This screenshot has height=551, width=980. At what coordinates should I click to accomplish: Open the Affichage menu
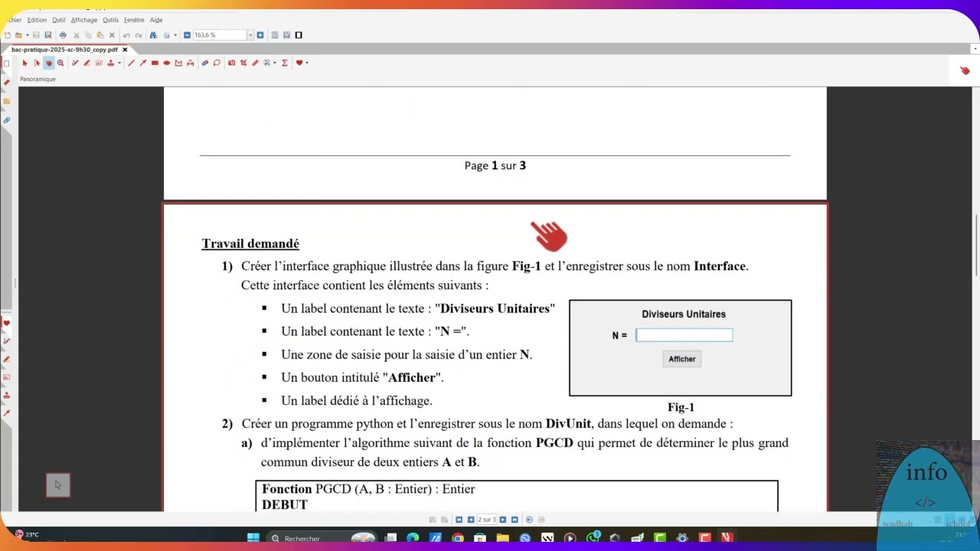click(84, 20)
